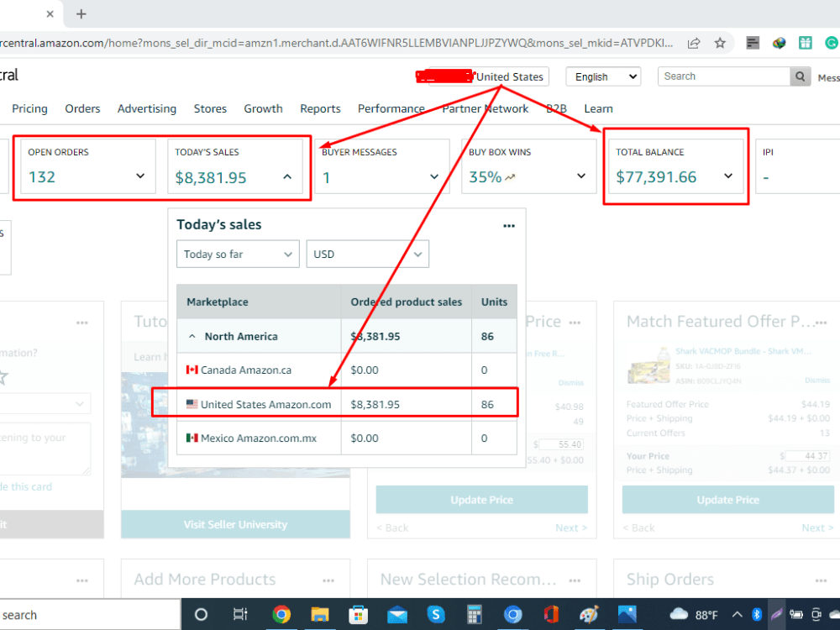Click the search magnifier button
Image resolution: width=840 pixels, height=630 pixels.
[800, 76]
